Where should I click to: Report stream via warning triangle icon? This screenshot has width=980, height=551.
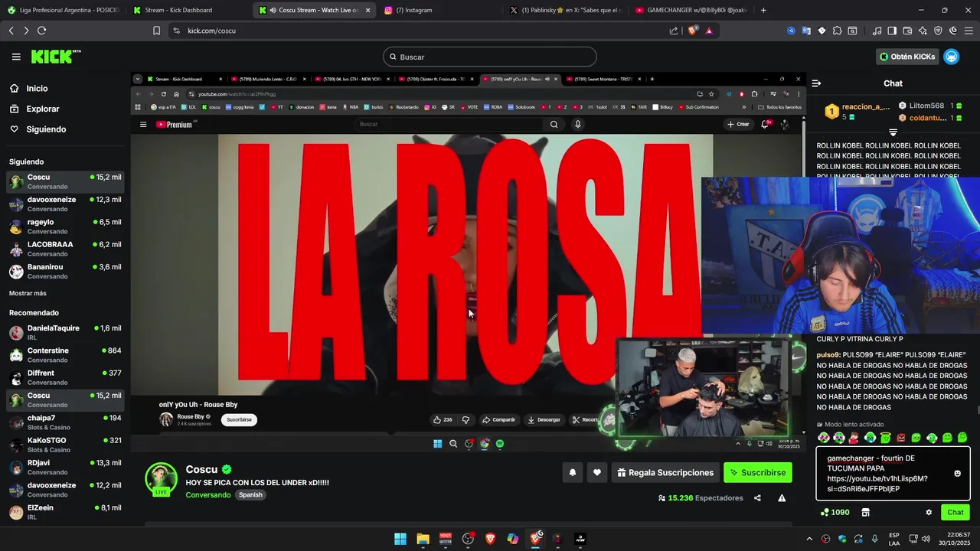(x=782, y=498)
